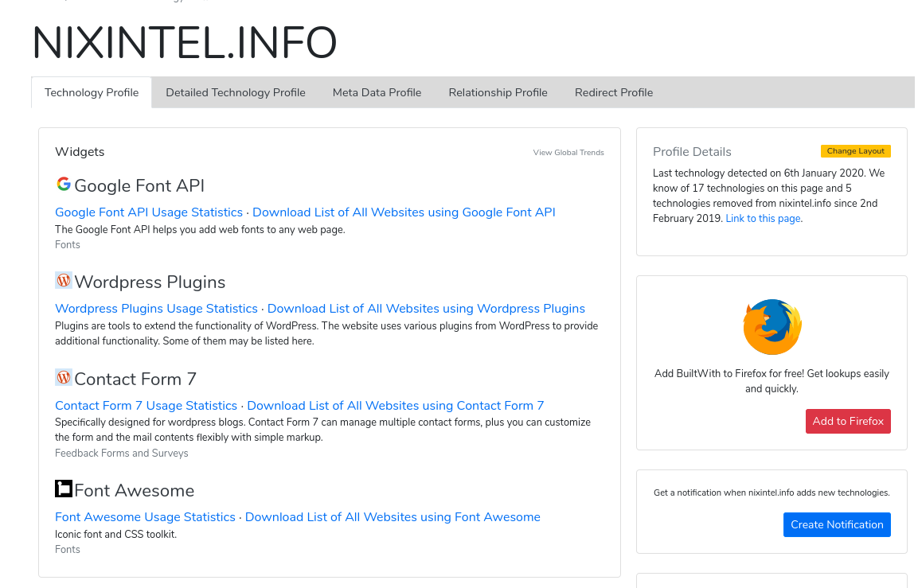This screenshot has width=918, height=588.
Task: Switch to the Technology Profile tab
Action: [92, 92]
